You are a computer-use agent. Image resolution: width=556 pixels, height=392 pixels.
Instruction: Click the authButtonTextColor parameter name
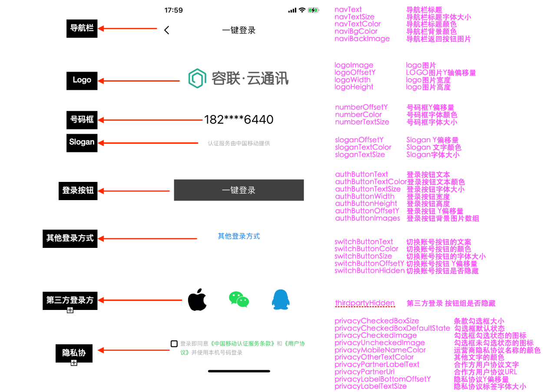[371, 181]
